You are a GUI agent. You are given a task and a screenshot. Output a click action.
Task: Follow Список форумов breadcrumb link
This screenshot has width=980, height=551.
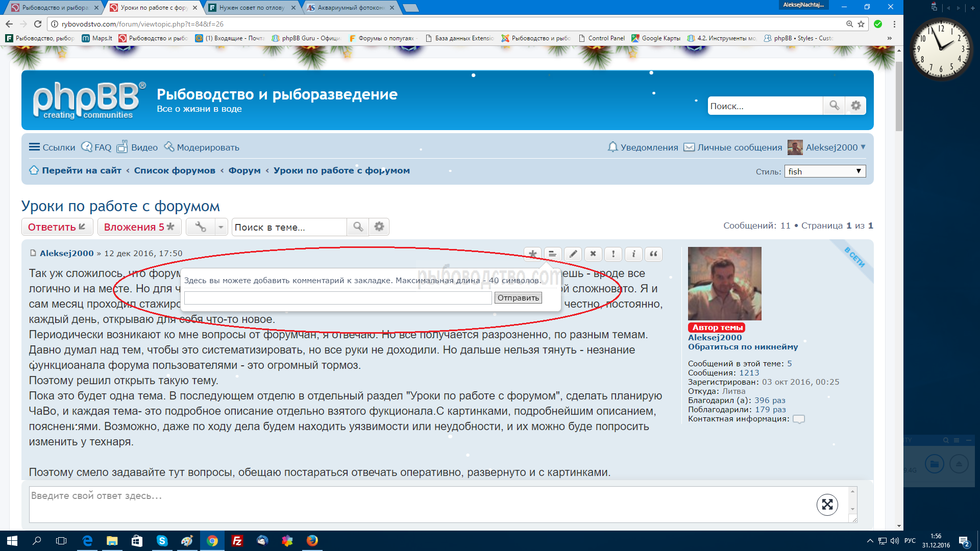tap(175, 170)
